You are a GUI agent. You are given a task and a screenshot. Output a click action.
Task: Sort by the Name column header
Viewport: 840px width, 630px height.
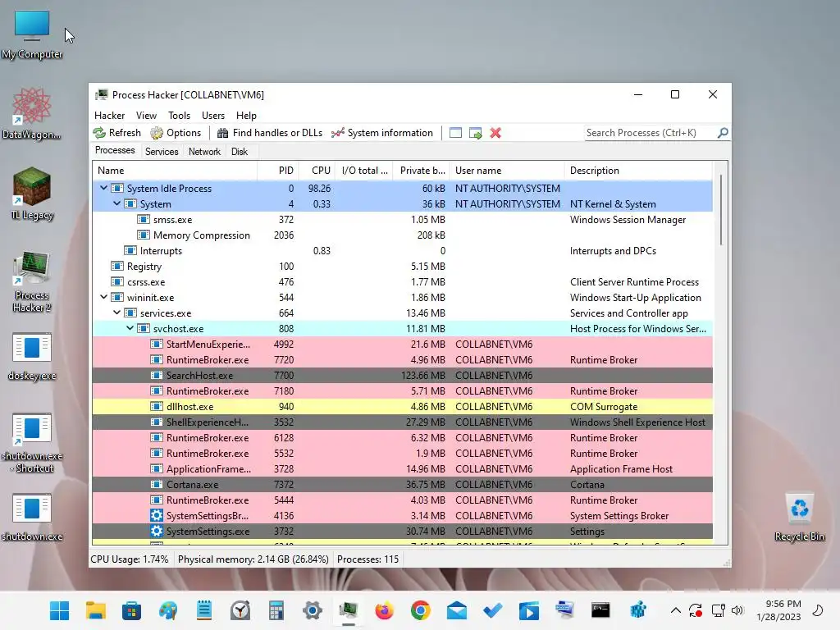click(x=175, y=171)
